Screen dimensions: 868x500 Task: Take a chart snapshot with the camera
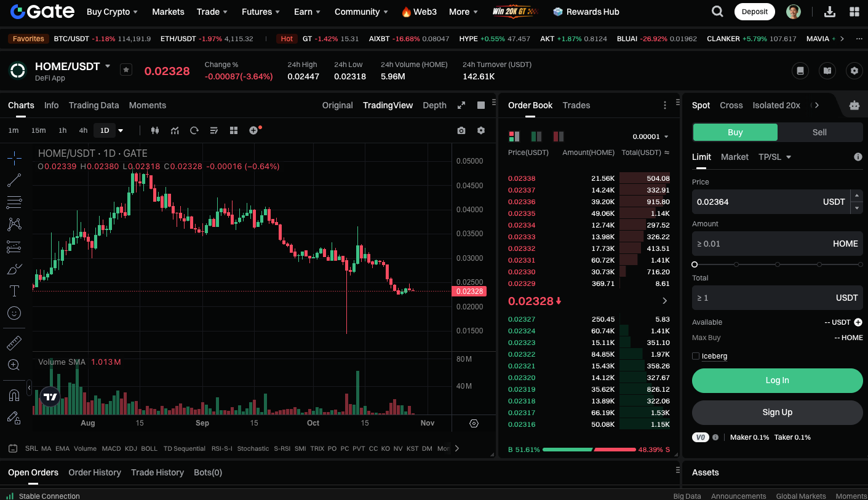click(x=461, y=130)
